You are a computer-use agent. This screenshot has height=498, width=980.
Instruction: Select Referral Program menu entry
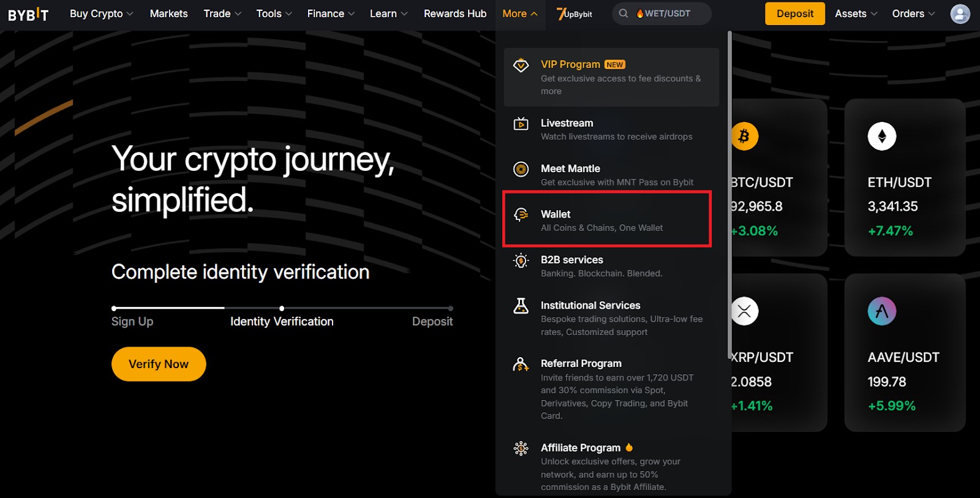[x=611, y=390]
